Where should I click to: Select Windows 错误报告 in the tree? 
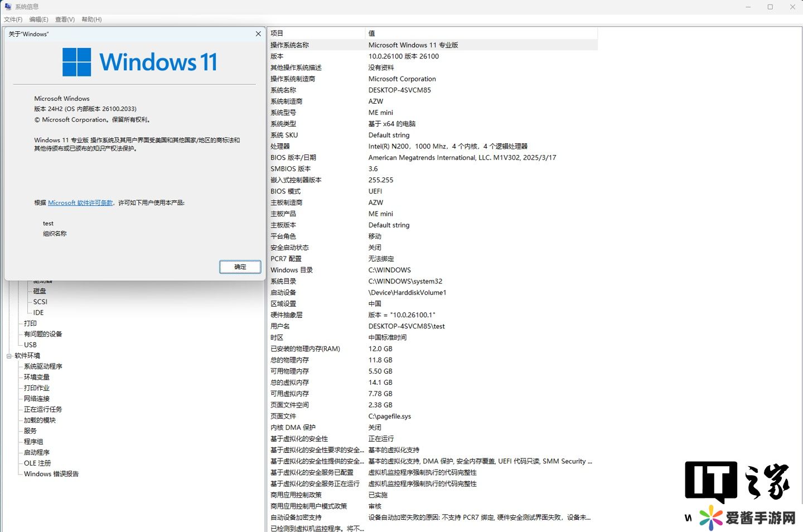point(51,474)
